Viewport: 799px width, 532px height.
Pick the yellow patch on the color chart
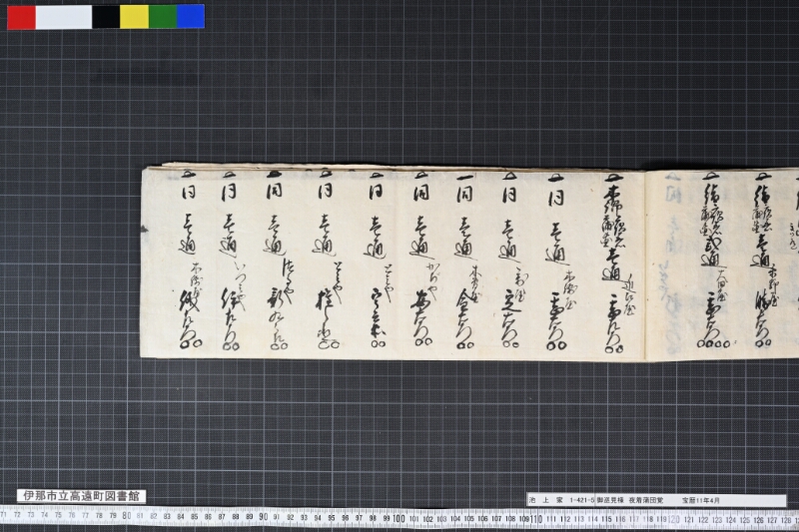tap(135, 17)
